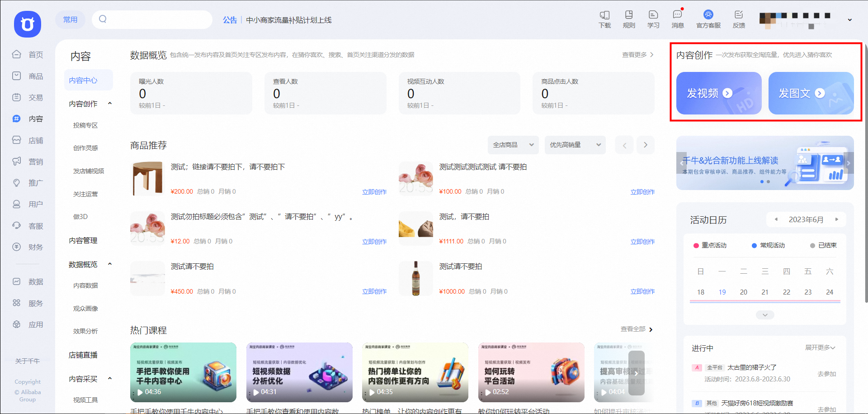The image size is (868, 414).
Task: Go to previous month in activity calendar
Action: [776, 219]
